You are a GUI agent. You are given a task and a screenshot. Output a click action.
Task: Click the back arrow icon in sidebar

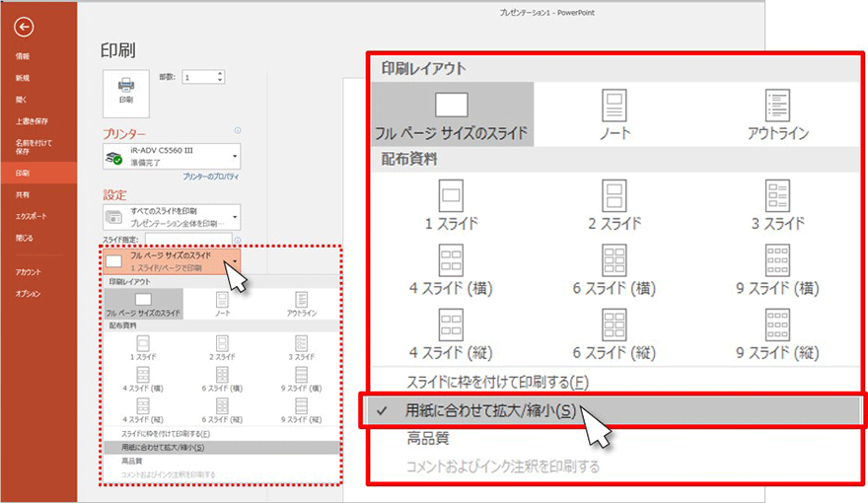click(25, 28)
